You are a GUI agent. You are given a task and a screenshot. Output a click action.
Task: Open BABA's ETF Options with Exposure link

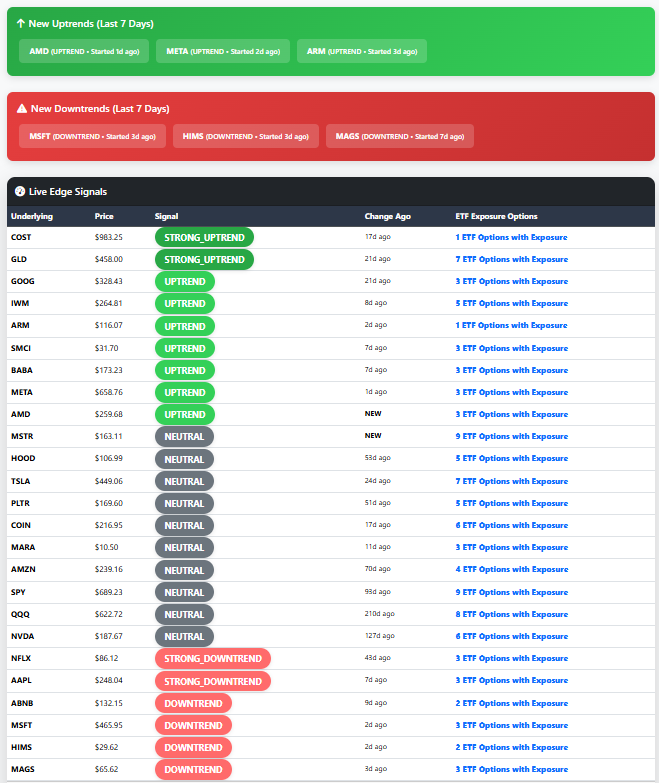[512, 370]
